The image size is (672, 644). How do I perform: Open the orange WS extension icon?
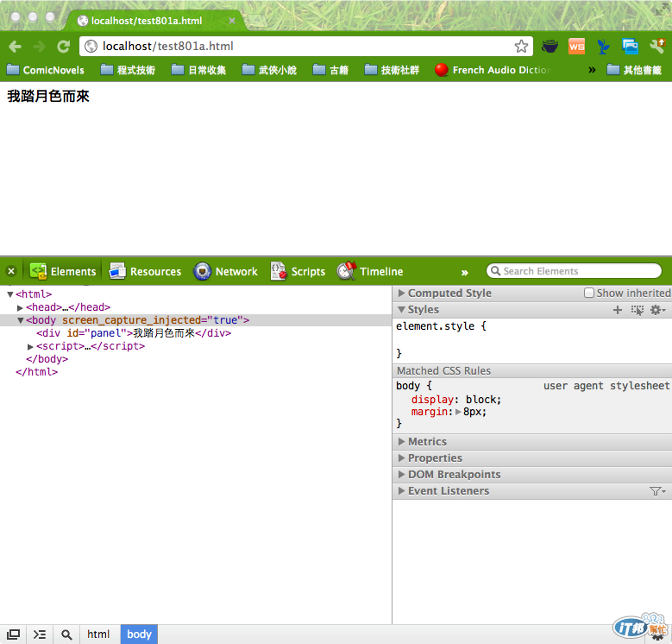pyautogui.click(x=576, y=47)
